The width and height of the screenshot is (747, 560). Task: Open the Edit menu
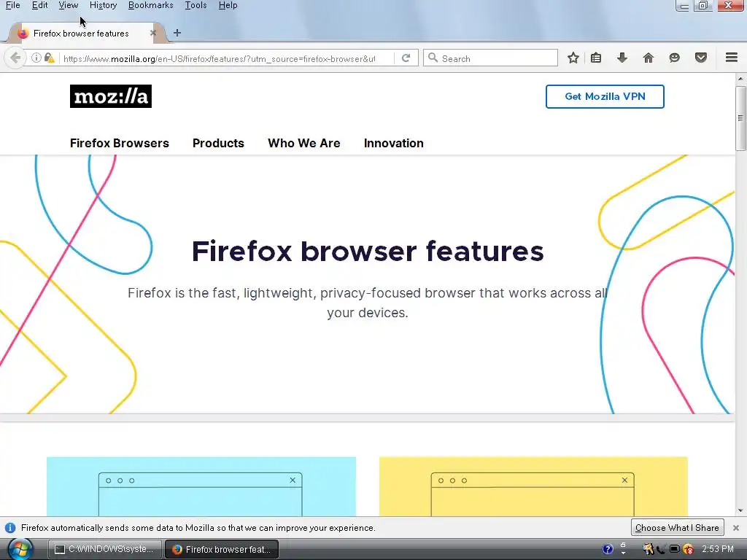click(x=39, y=5)
